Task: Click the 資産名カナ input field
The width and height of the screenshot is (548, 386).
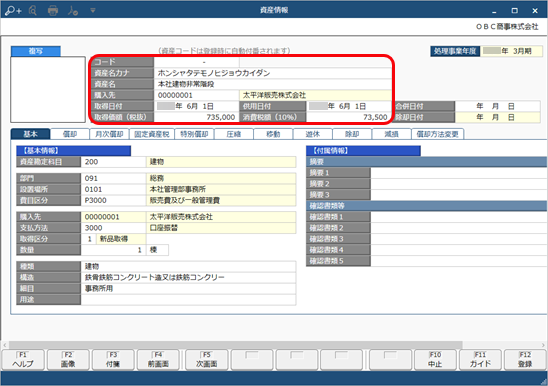Action: pyautogui.click(x=273, y=73)
